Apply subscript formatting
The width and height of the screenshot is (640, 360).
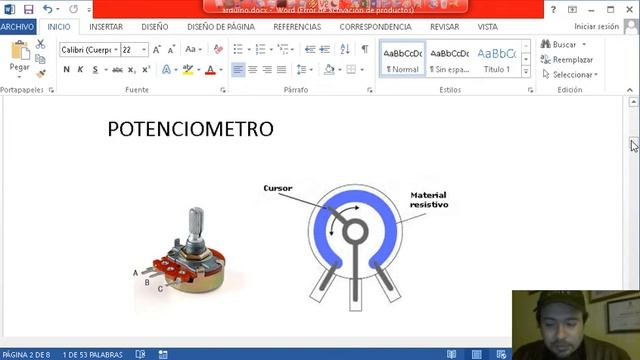tap(131, 70)
